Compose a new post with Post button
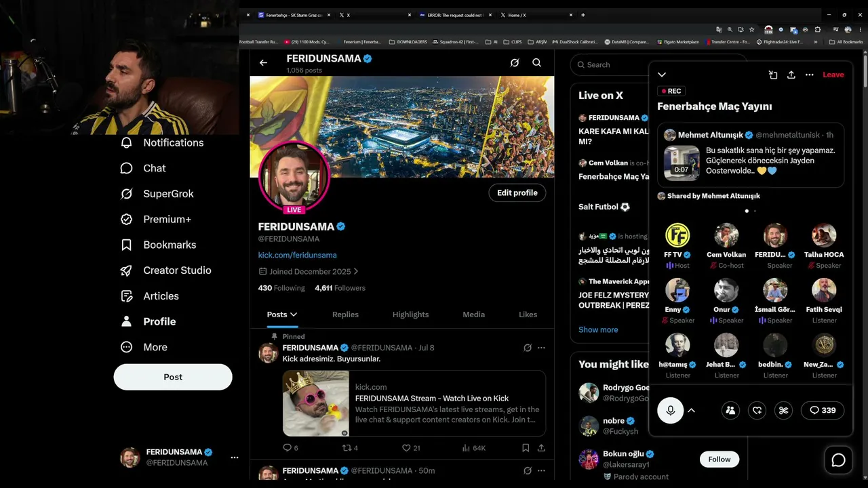Screen dimensions: 868x488 (x=173, y=377)
